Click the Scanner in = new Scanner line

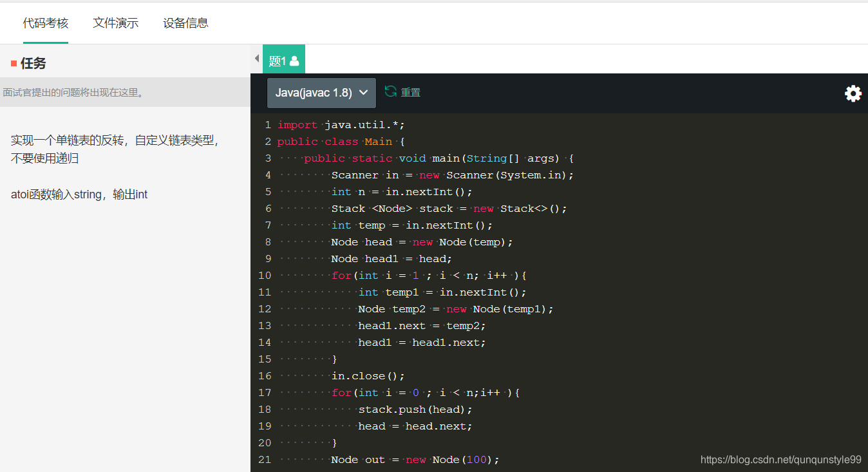(452, 175)
